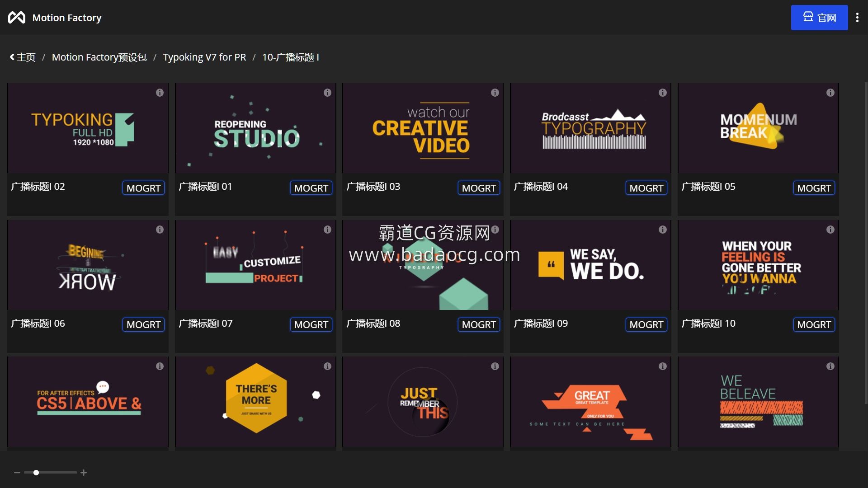Click the 广播标题I 05 title label
Viewport: 868px width, 488px height.
[x=708, y=187]
